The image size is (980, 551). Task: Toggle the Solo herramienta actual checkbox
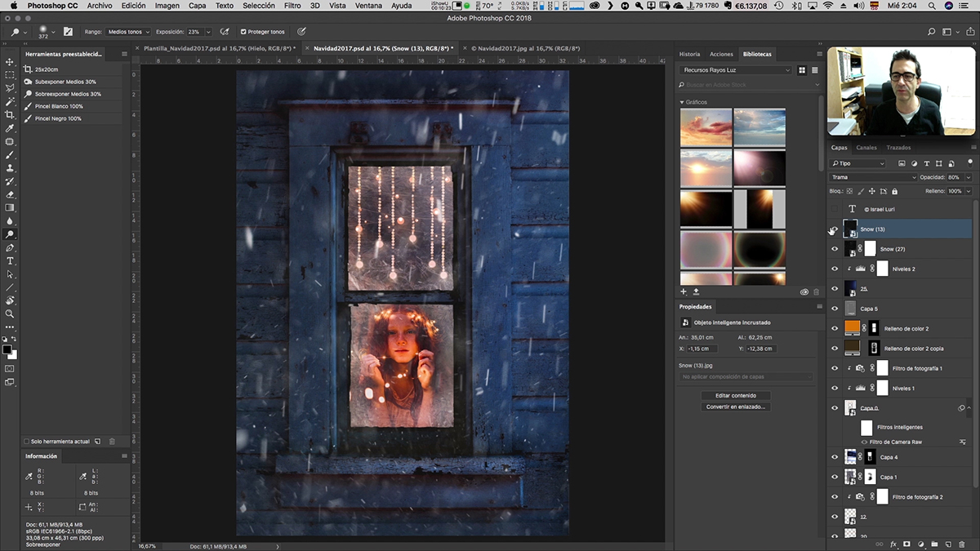[x=26, y=441]
